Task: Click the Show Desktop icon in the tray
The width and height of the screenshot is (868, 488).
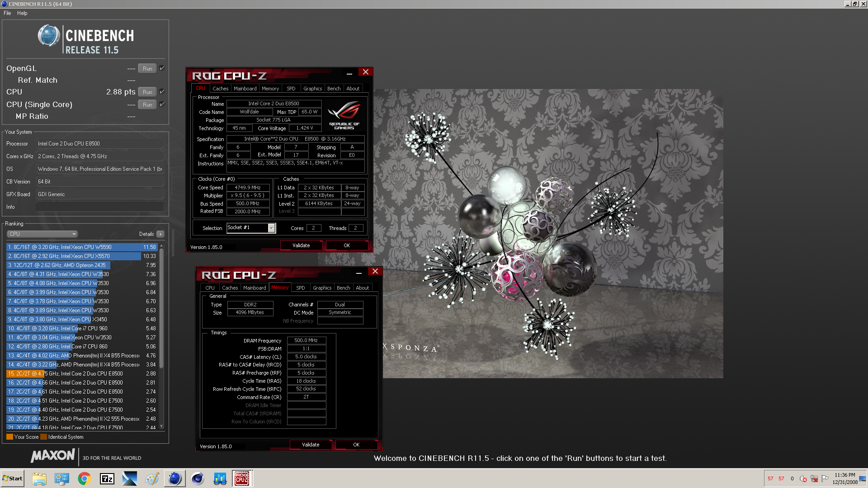Action: (x=863, y=479)
